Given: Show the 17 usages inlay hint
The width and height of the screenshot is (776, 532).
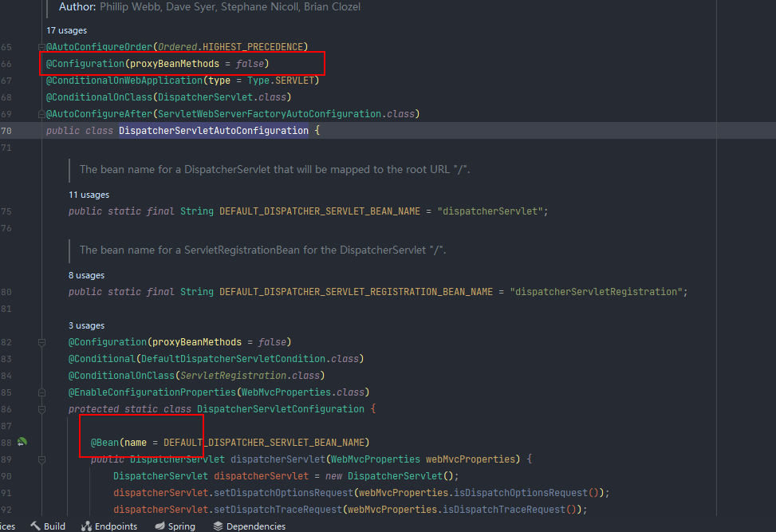Looking at the screenshot, I should coord(66,30).
